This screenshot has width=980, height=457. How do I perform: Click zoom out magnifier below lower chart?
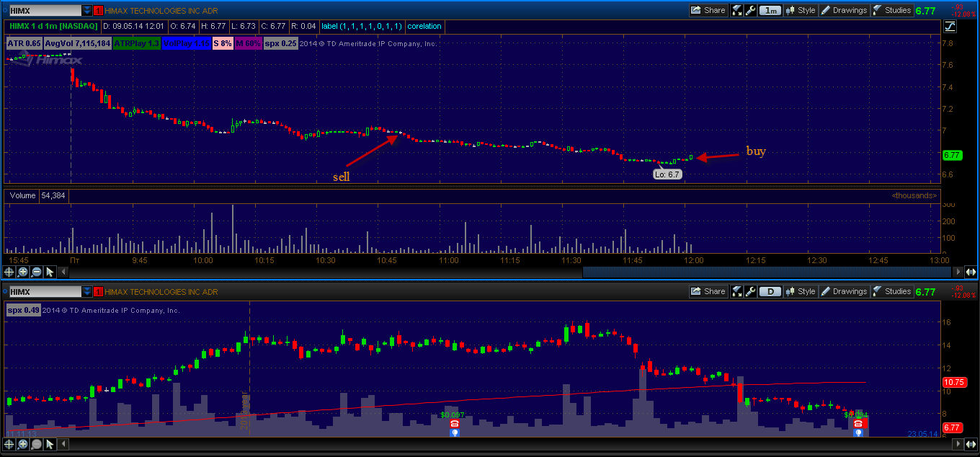(x=36, y=444)
